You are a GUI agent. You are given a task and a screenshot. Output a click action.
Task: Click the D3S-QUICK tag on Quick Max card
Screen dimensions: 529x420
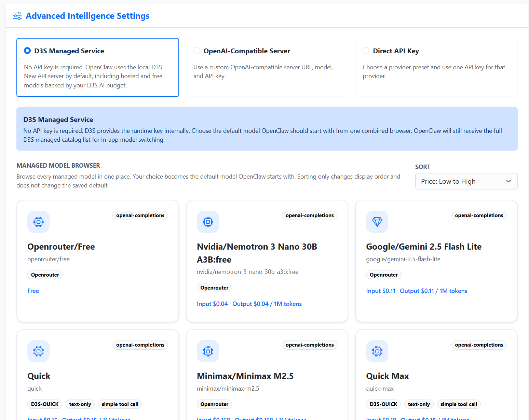point(383,404)
